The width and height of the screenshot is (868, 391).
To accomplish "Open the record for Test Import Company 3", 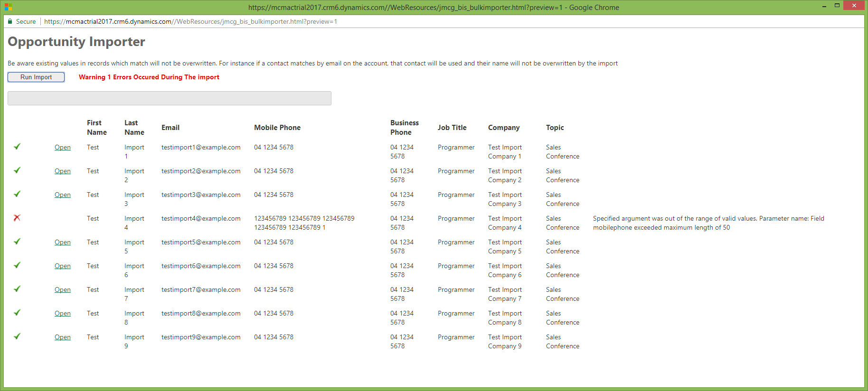I will (x=62, y=195).
